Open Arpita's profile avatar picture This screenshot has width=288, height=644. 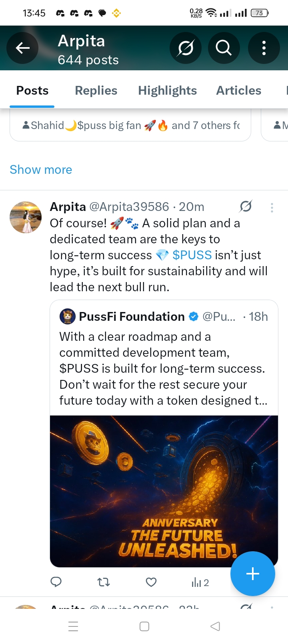coord(26,217)
